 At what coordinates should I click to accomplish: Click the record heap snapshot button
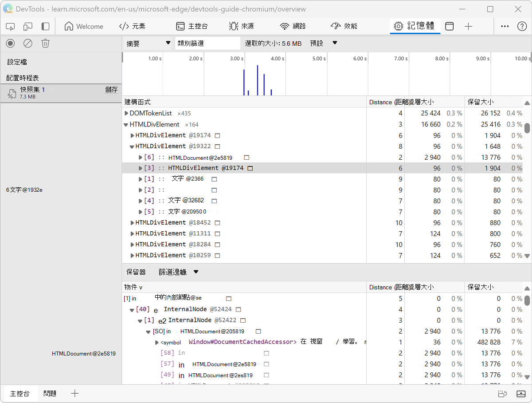coord(11,43)
